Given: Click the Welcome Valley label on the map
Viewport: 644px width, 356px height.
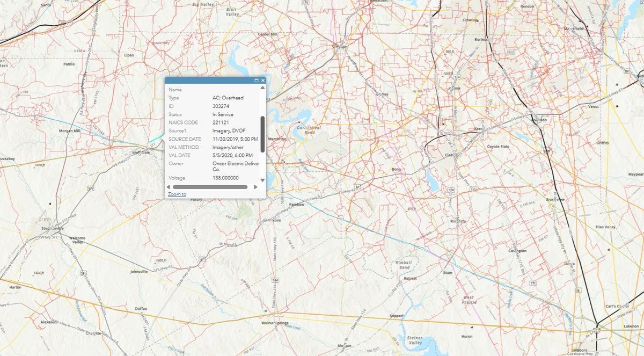Looking at the screenshot, I should (77, 240).
